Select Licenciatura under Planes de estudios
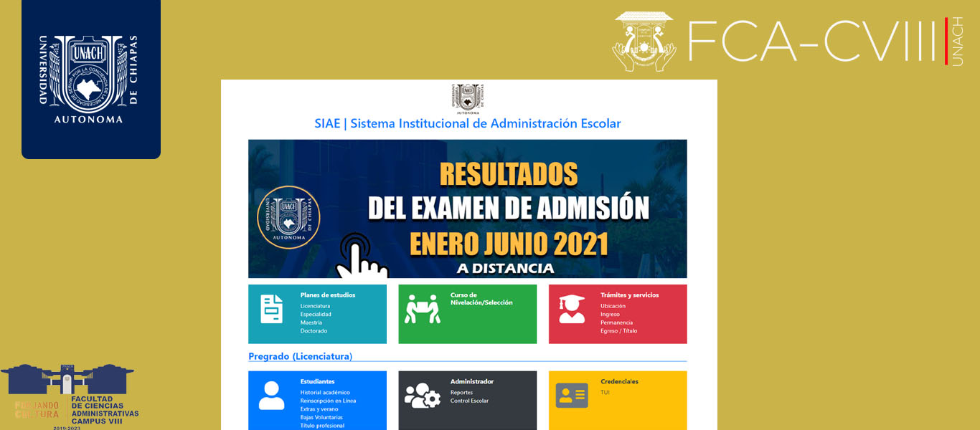This screenshot has width=980, height=430. click(x=315, y=306)
